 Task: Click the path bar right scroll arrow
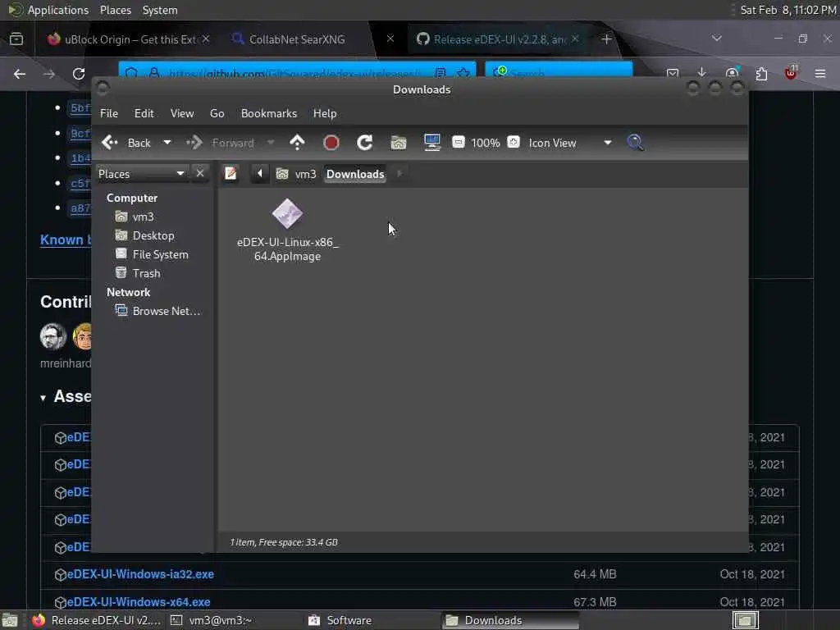399,174
